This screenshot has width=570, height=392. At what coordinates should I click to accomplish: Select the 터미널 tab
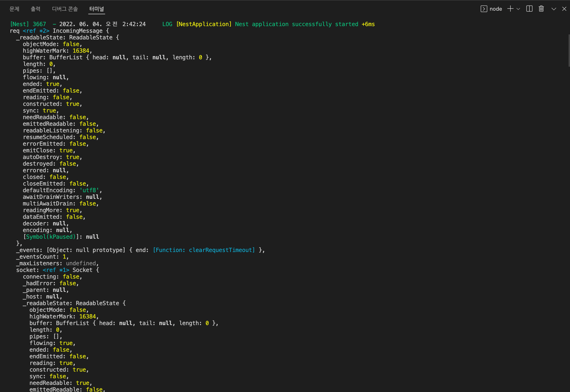coord(97,9)
